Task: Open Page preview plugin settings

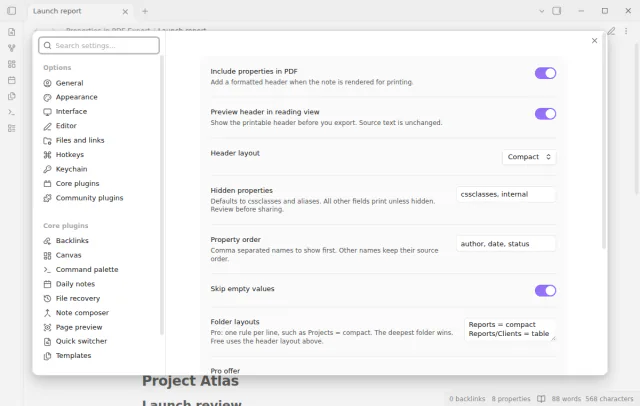Action: pos(73,327)
